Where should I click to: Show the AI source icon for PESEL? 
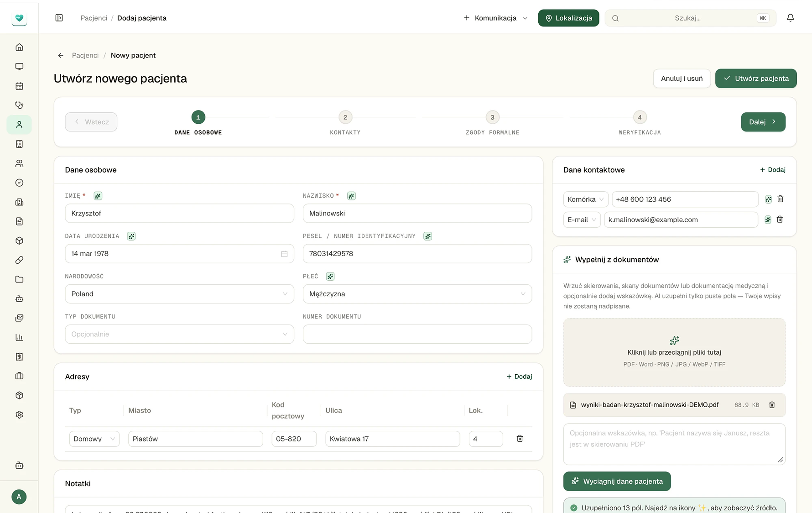click(x=427, y=236)
